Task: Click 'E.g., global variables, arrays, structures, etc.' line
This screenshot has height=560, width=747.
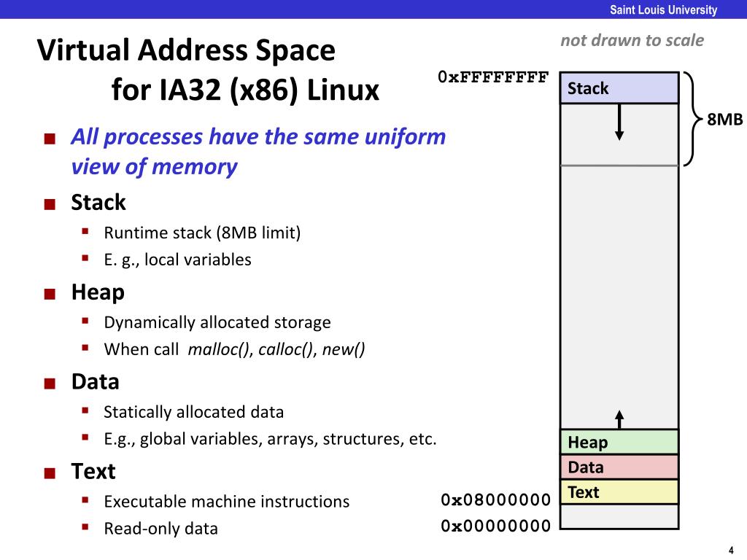Action: (270, 439)
